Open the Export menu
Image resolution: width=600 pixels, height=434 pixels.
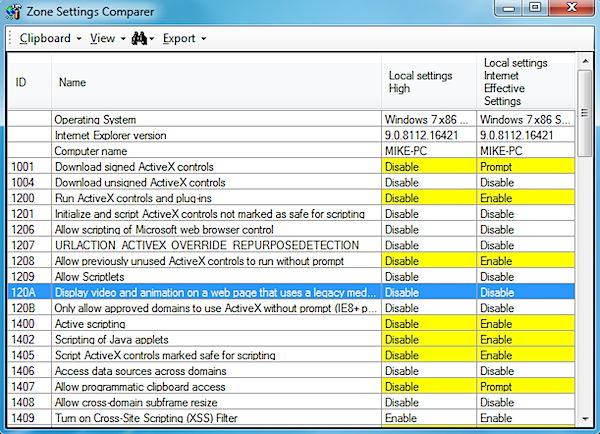179,38
